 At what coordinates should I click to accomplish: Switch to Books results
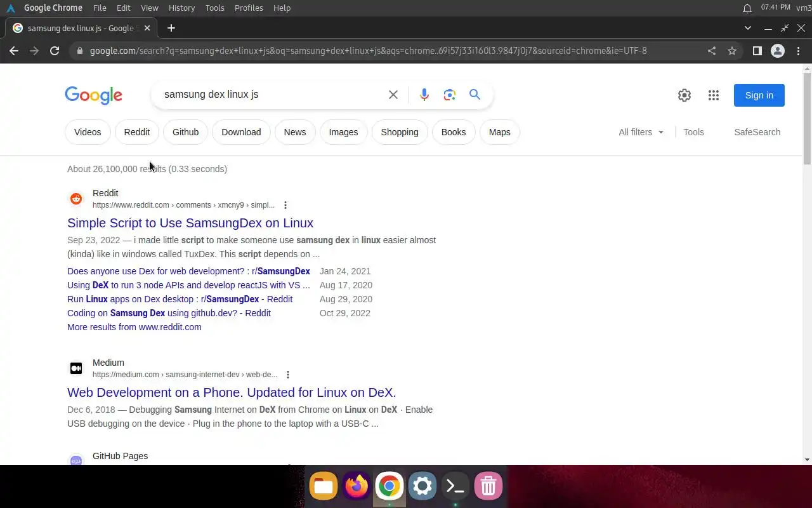pos(454,132)
